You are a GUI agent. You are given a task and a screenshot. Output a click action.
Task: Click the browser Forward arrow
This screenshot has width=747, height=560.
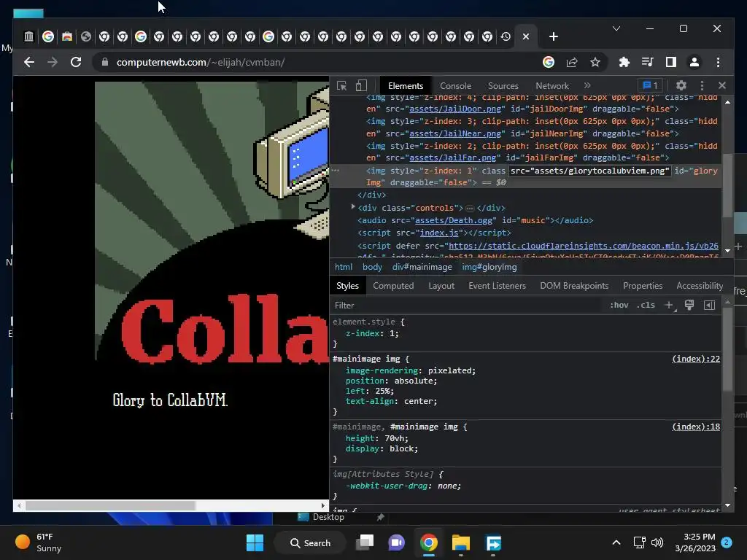point(53,62)
